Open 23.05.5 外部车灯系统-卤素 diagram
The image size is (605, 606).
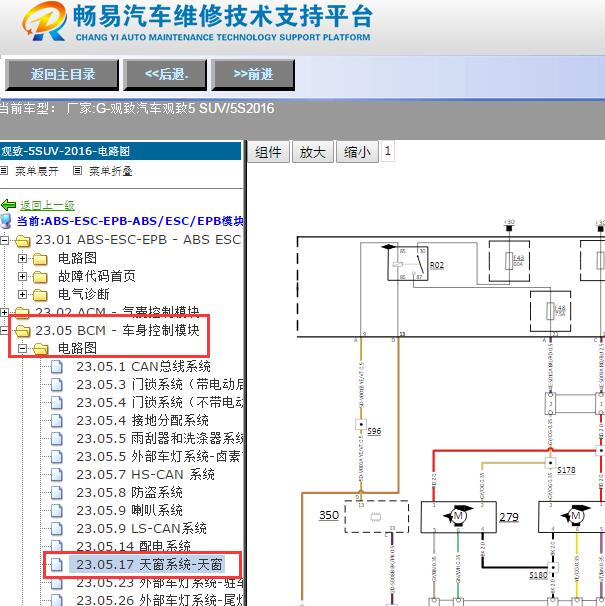pyautogui.click(x=159, y=456)
